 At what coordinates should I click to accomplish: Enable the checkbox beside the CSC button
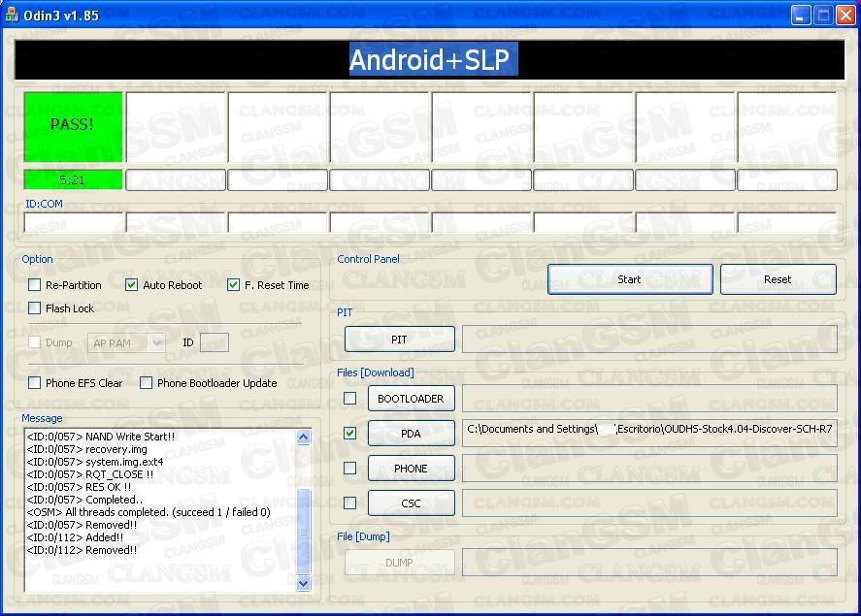349,503
